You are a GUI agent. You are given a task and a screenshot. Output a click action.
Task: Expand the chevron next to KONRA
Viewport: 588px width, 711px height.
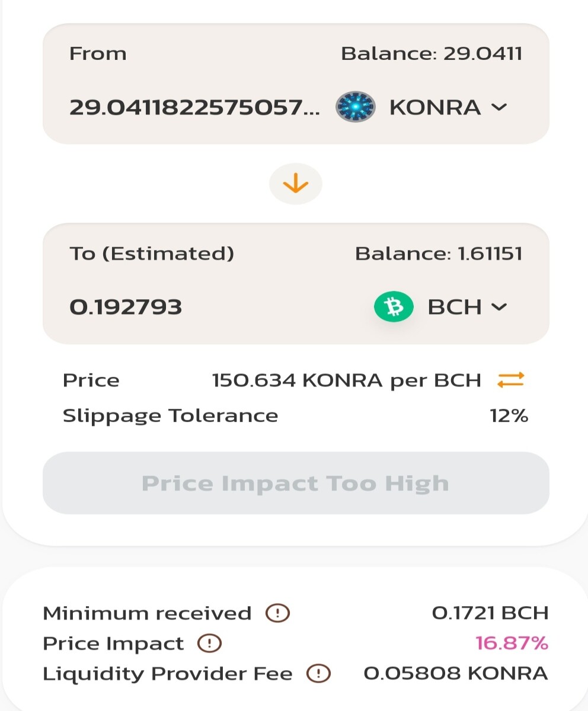(x=500, y=108)
